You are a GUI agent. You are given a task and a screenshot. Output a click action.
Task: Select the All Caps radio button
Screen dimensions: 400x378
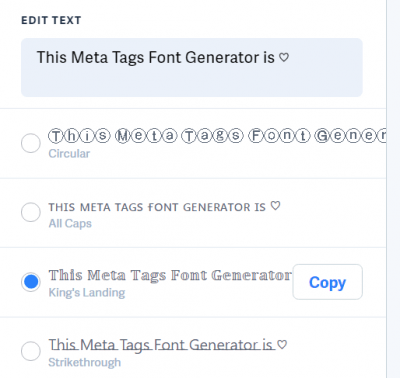click(31, 212)
